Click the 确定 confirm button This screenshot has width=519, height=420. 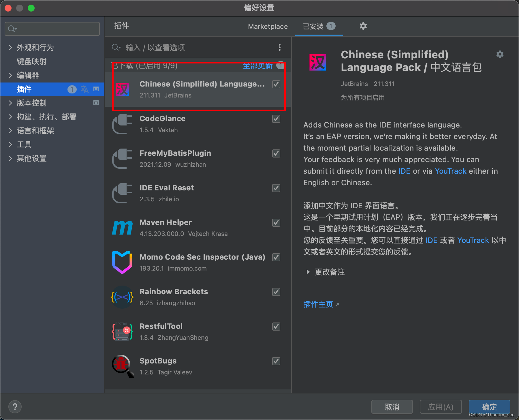[x=489, y=407]
